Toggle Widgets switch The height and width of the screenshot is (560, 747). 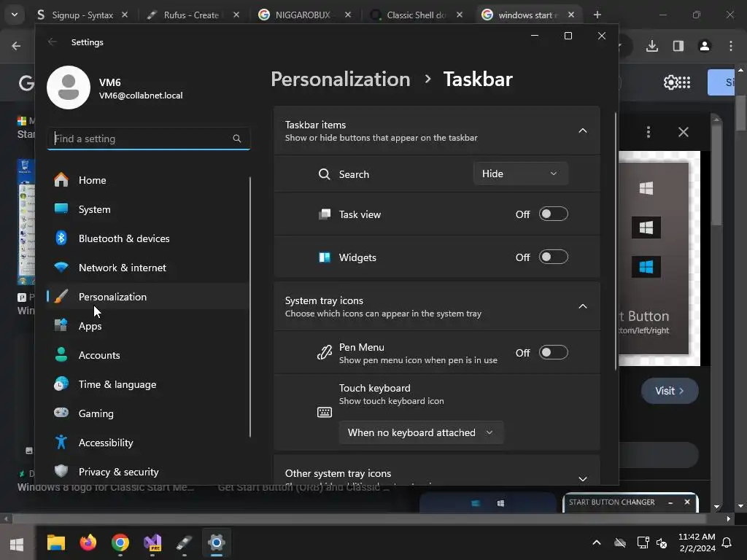[x=553, y=257]
